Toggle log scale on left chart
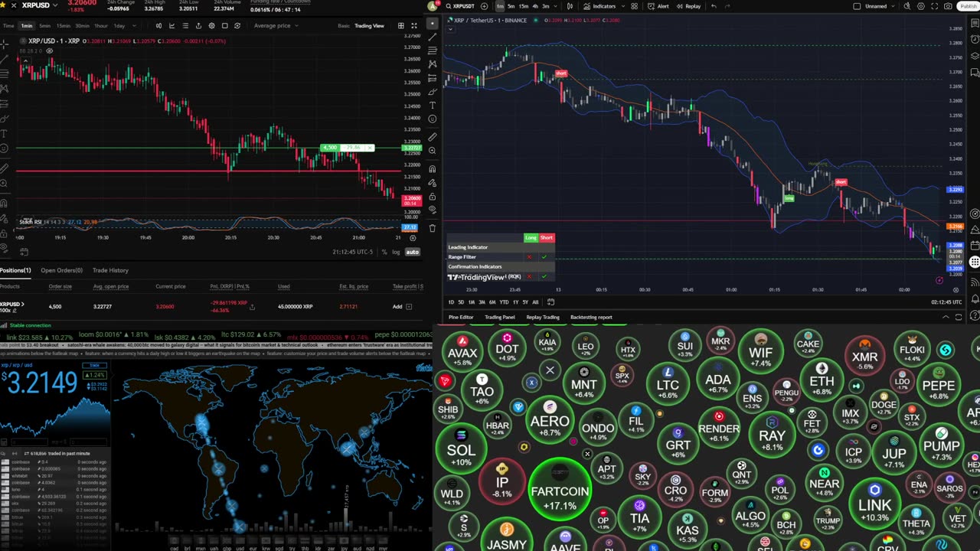Image resolution: width=980 pixels, height=551 pixels. coord(396,252)
